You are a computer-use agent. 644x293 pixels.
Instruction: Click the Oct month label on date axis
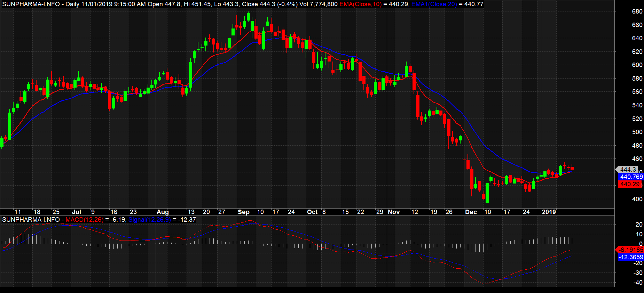point(312,212)
